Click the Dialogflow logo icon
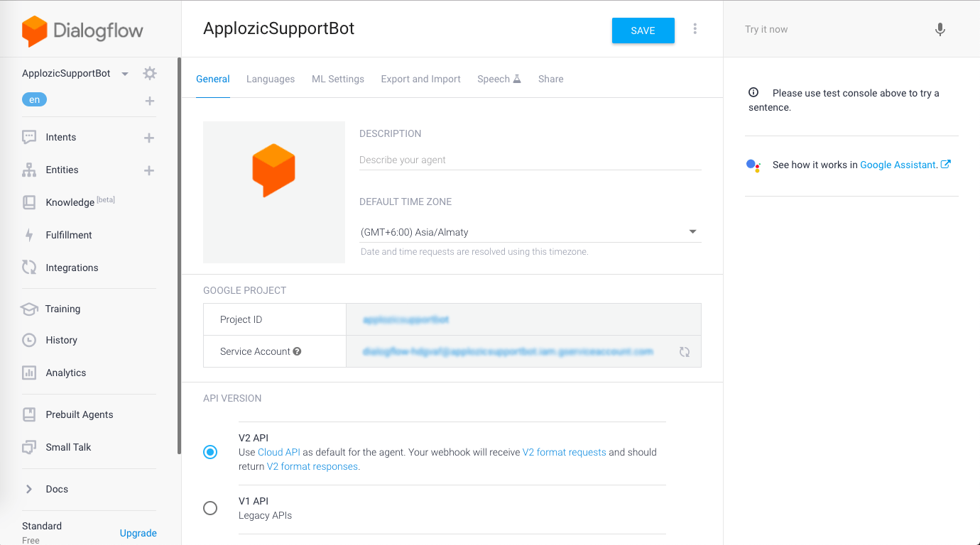This screenshot has width=980, height=545. pos(34,31)
